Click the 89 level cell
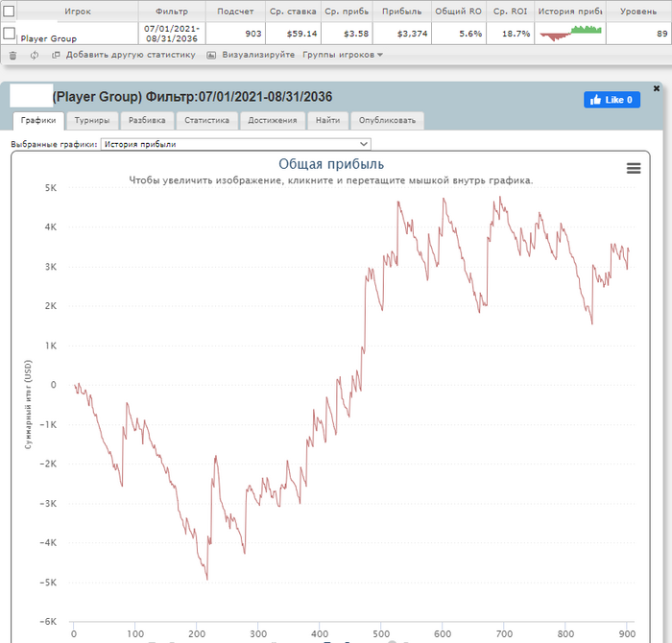The width and height of the screenshot is (672, 643). 638,34
